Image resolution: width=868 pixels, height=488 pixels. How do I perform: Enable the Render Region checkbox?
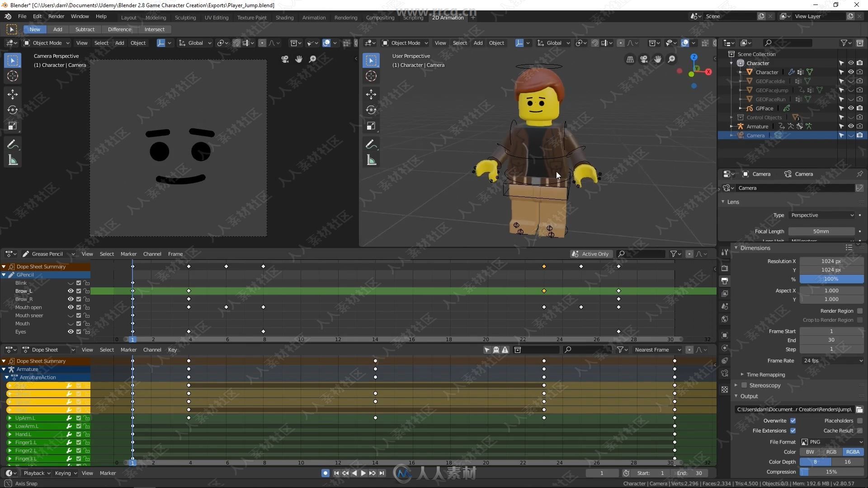[x=860, y=311]
